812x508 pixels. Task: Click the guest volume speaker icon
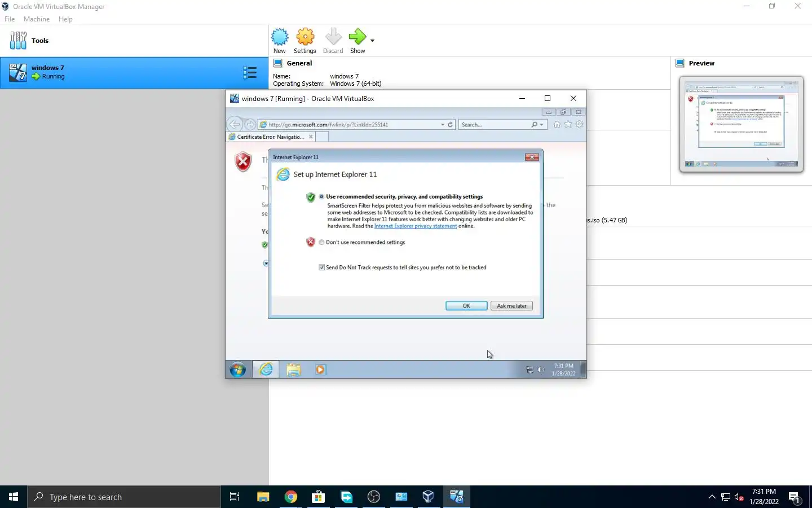point(541,370)
